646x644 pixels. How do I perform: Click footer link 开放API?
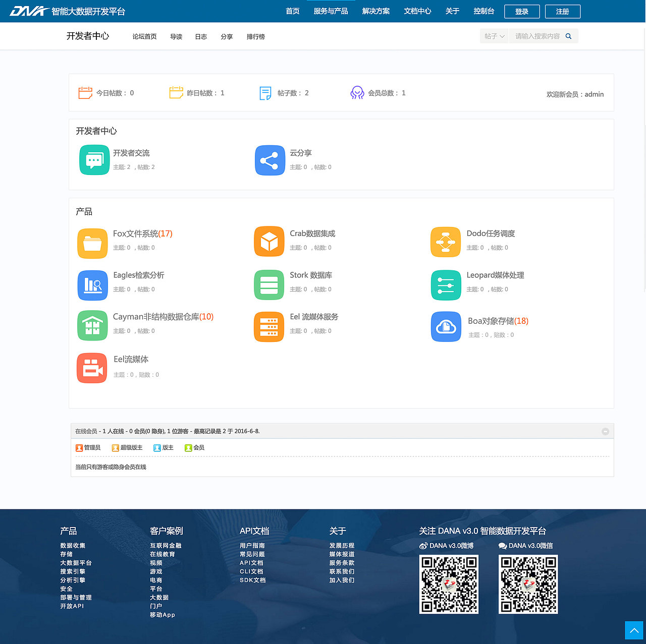pyautogui.click(x=72, y=606)
